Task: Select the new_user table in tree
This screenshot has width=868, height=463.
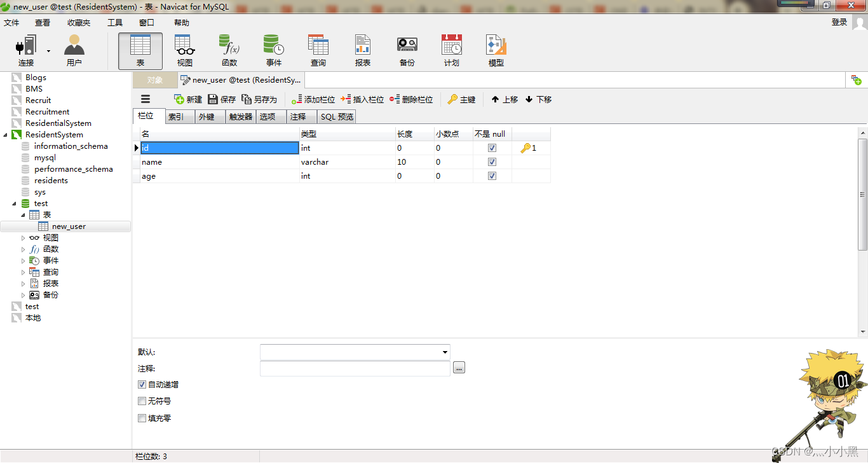Action: (69, 226)
